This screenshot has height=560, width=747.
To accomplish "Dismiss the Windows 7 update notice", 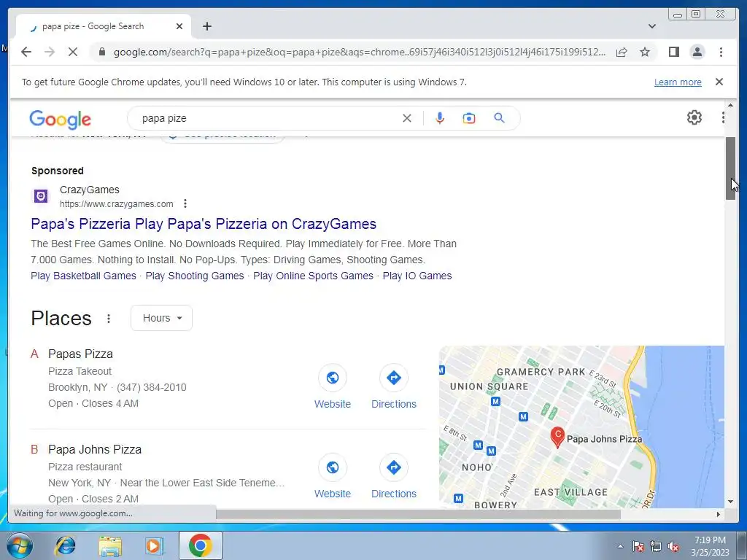I will coord(719,82).
